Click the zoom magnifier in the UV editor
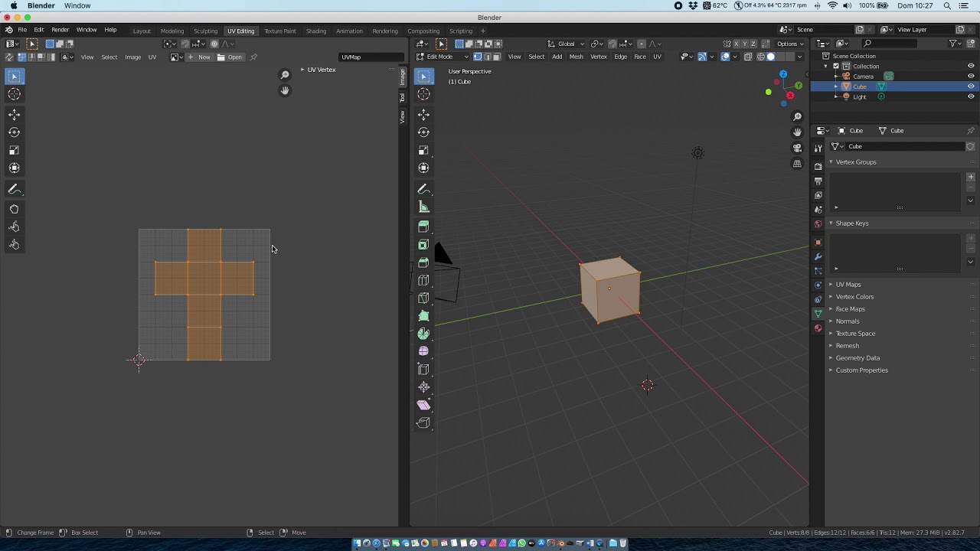Viewport: 980px width, 551px height. click(285, 75)
